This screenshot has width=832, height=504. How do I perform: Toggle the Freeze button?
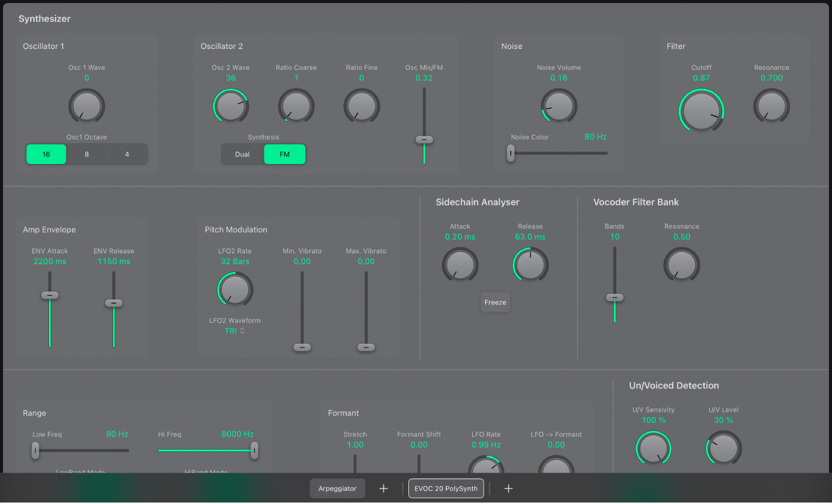click(x=495, y=302)
